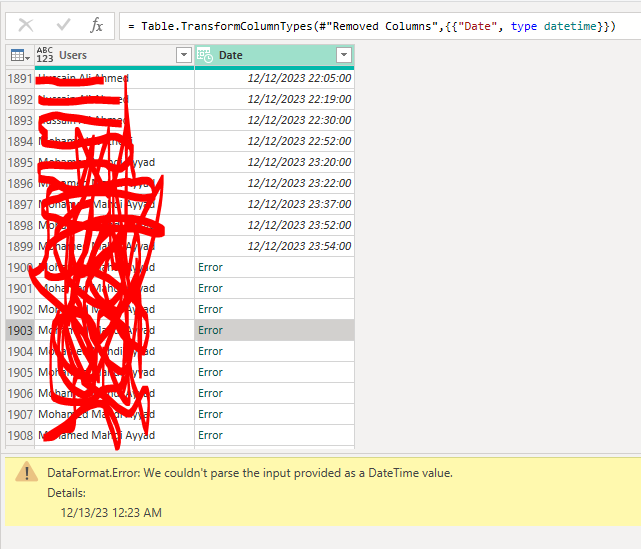The image size is (641, 549).
Task: Click the DataFormat.Error message text
Action: [x=250, y=473]
